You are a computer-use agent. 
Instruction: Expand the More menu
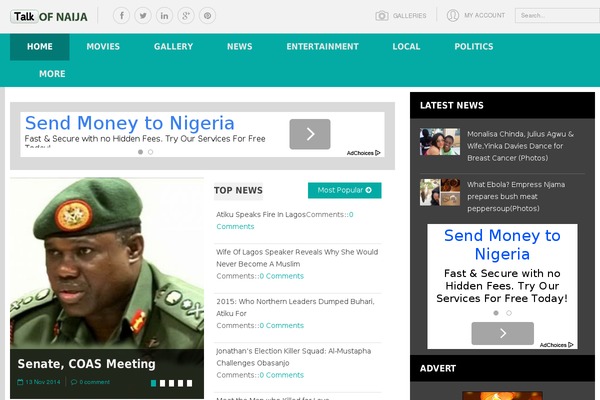coord(52,74)
